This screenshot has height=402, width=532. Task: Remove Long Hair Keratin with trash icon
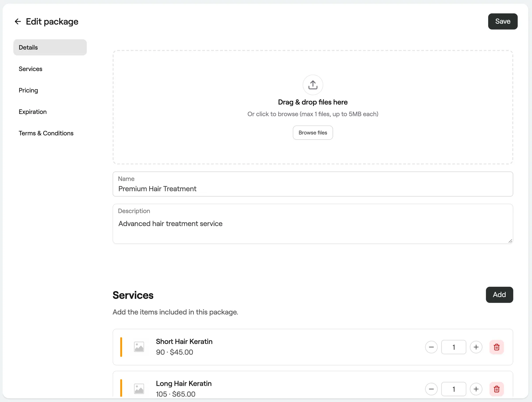click(497, 389)
